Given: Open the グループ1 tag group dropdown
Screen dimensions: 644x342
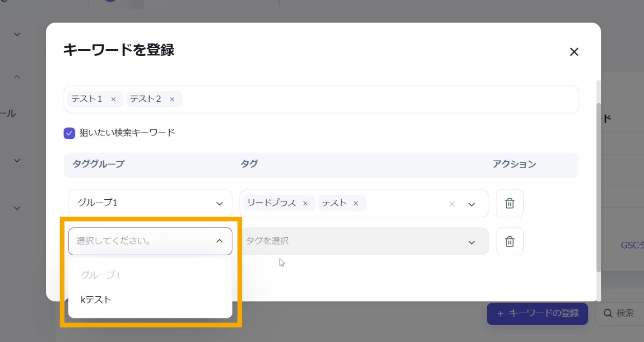Looking at the screenshot, I should [150, 203].
